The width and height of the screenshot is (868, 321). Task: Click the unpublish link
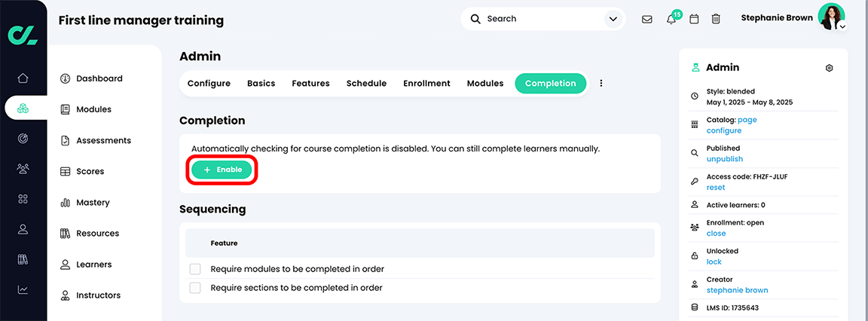coord(724,159)
